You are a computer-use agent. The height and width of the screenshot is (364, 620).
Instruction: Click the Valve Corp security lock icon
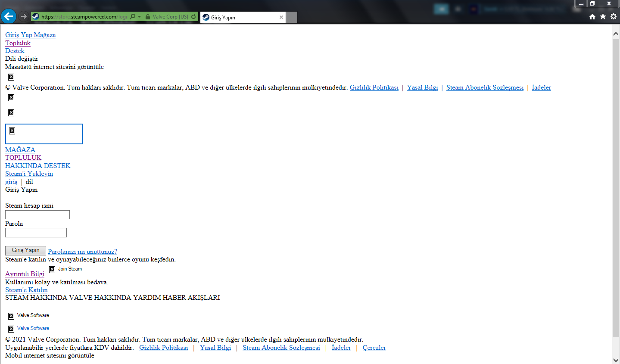point(148,17)
